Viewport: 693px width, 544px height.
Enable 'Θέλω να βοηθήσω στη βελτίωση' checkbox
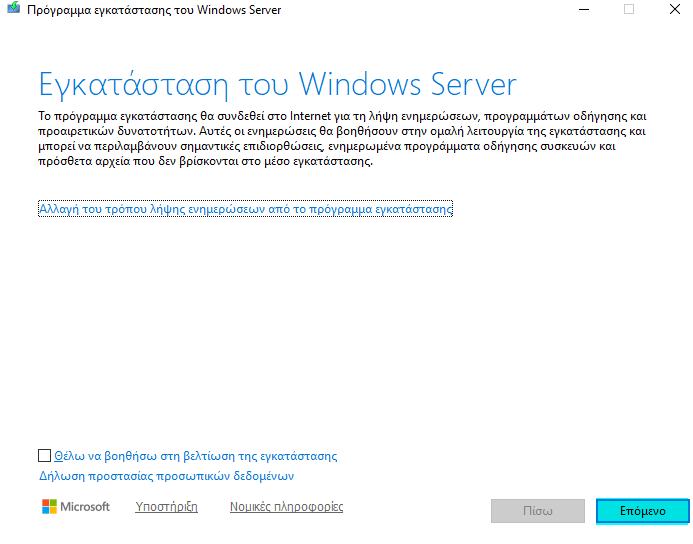[44, 456]
